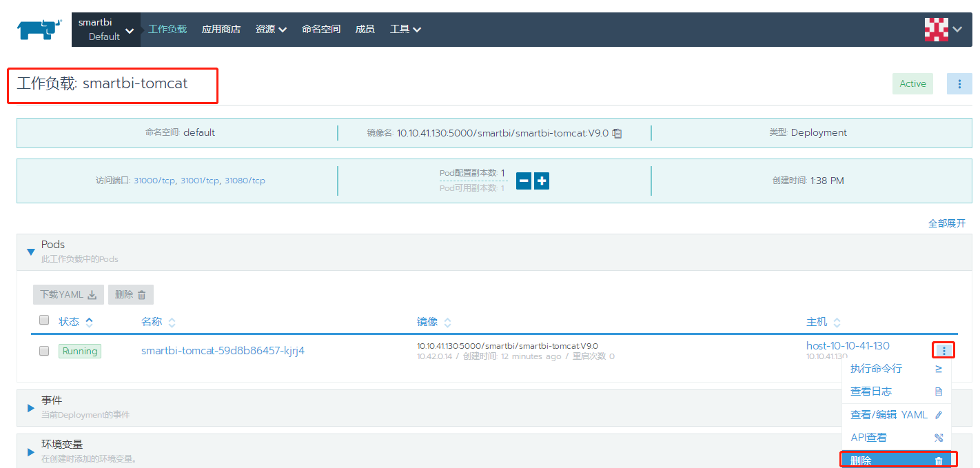Click the 12 minutes ago pod detail line

(515, 356)
